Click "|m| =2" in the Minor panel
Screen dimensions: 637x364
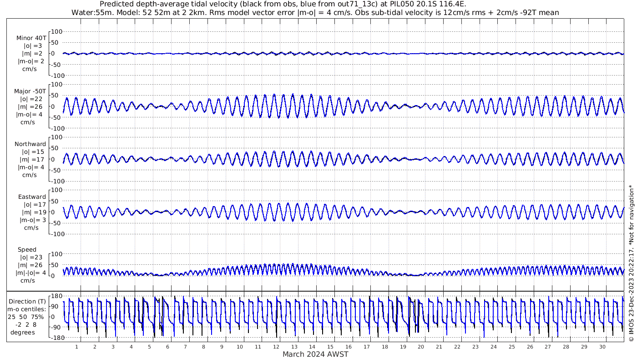pyautogui.click(x=32, y=54)
